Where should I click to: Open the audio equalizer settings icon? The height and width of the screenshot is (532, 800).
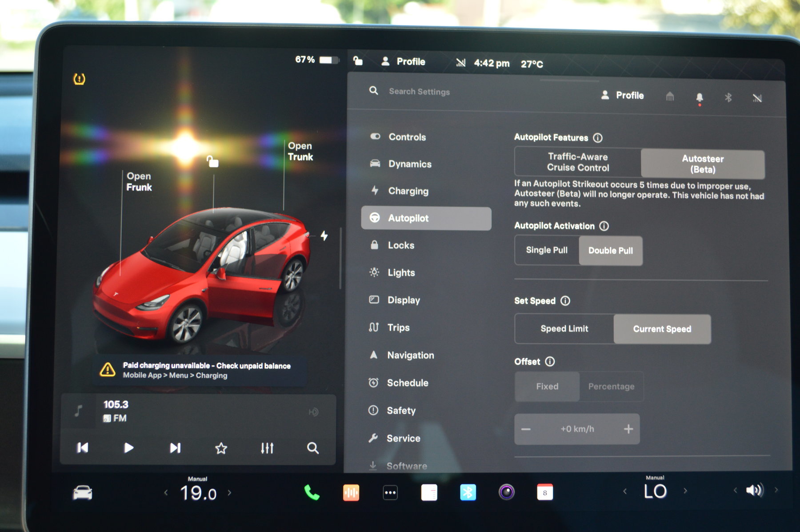pos(267,448)
